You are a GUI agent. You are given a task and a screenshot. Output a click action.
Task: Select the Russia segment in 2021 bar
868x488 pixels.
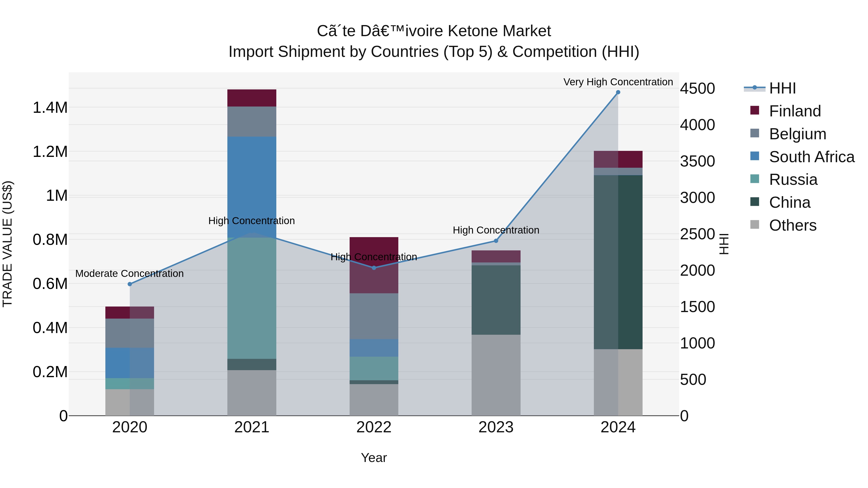252,298
